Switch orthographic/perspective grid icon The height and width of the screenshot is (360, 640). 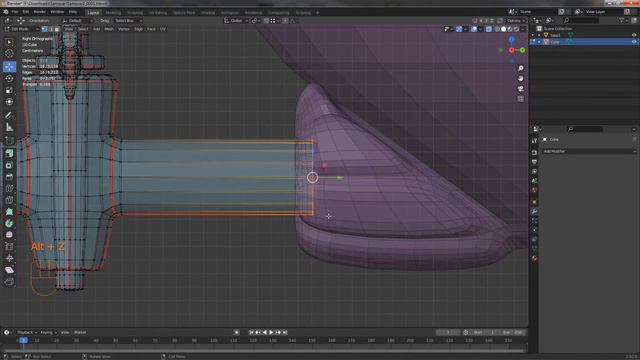coord(521,99)
